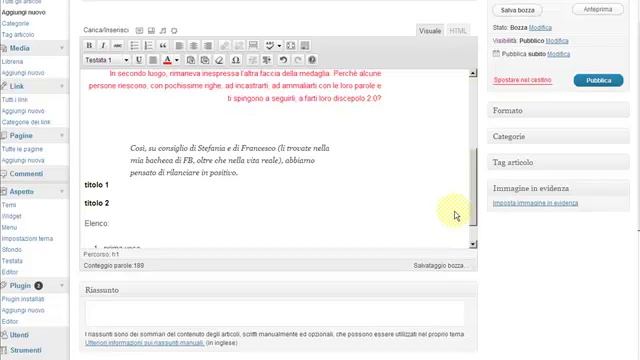Click Modifica next to Stato Bozza
Screen dimensions: 640x360
(x=540, y=28)
